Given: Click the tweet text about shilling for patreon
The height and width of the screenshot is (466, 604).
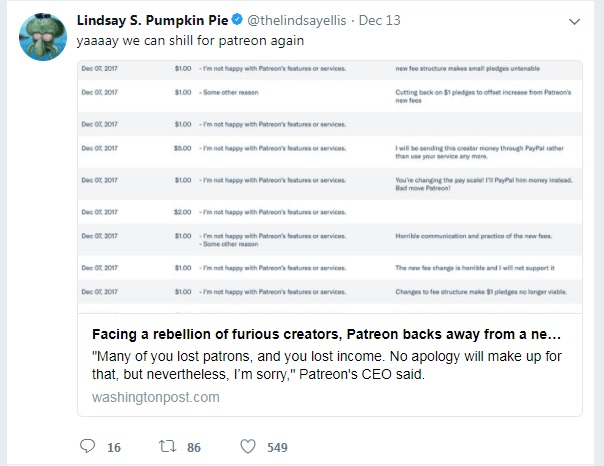Looking at the screenshot, I should point(190,40).
